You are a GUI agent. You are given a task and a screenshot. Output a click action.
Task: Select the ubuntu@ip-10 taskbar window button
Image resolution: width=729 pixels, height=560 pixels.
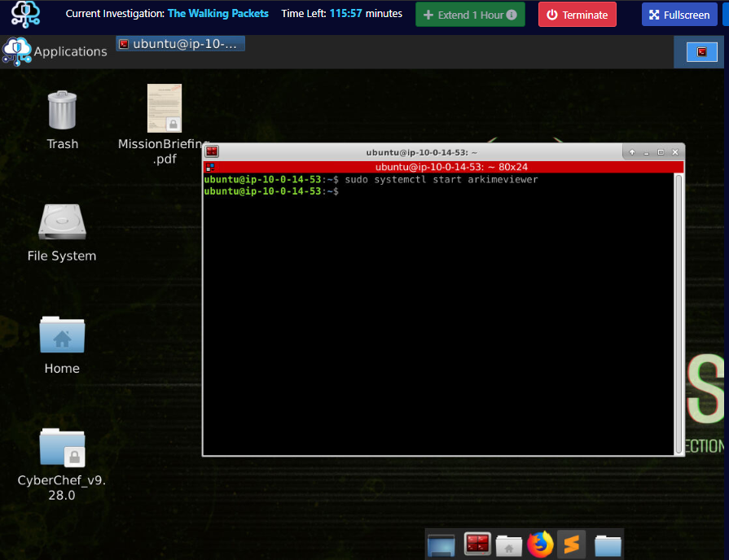point(180,44)
